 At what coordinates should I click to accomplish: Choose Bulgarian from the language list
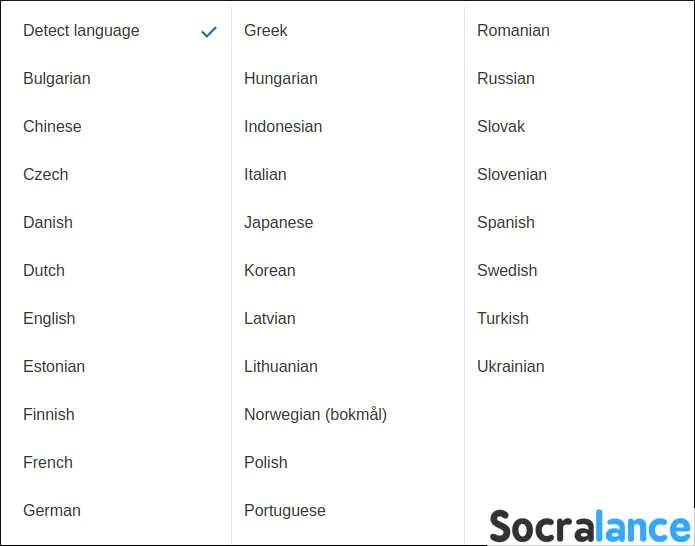(x=57, y=79)
